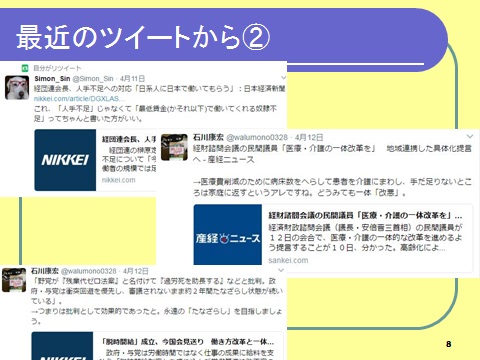
Task: Open the 「脱時間給」成立 card headline
Action: click(188, 342)
